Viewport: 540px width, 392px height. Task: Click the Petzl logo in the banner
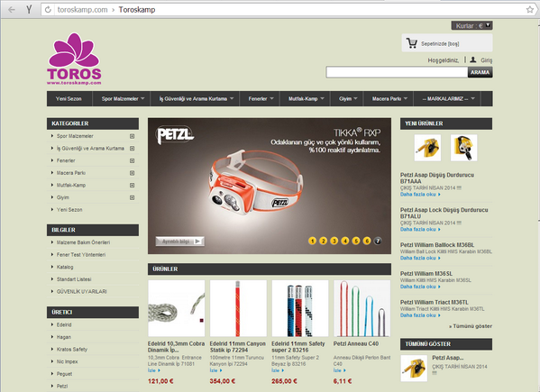point(175,134)
